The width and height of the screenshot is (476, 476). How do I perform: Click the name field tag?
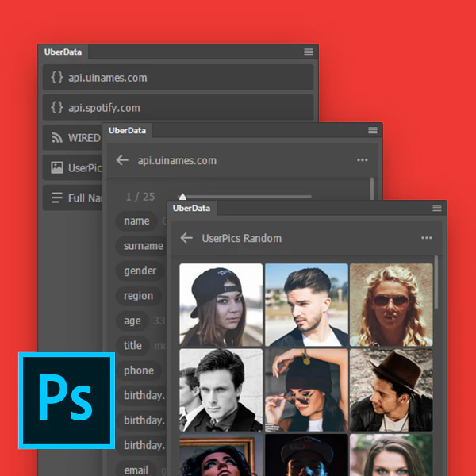(x=136, y=221)
